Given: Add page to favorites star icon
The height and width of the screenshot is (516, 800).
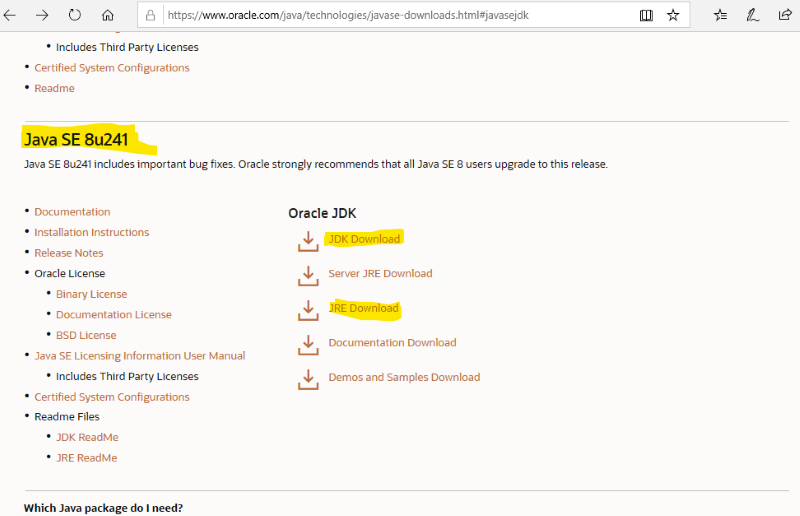Looking at the screenshot, I should [673, 16].
